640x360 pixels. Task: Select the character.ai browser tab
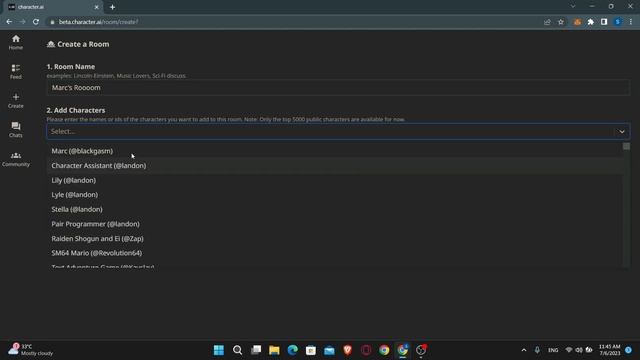pos(53,7)
